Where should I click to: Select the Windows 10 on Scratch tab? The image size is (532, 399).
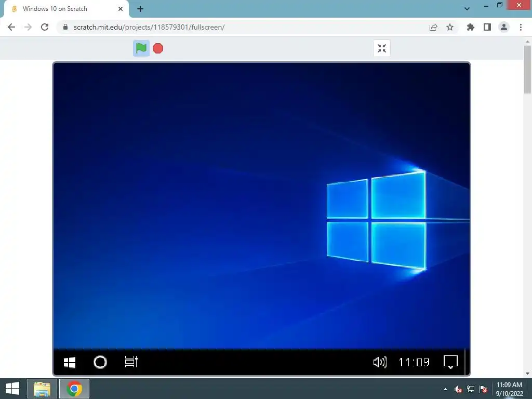point(66,9)
